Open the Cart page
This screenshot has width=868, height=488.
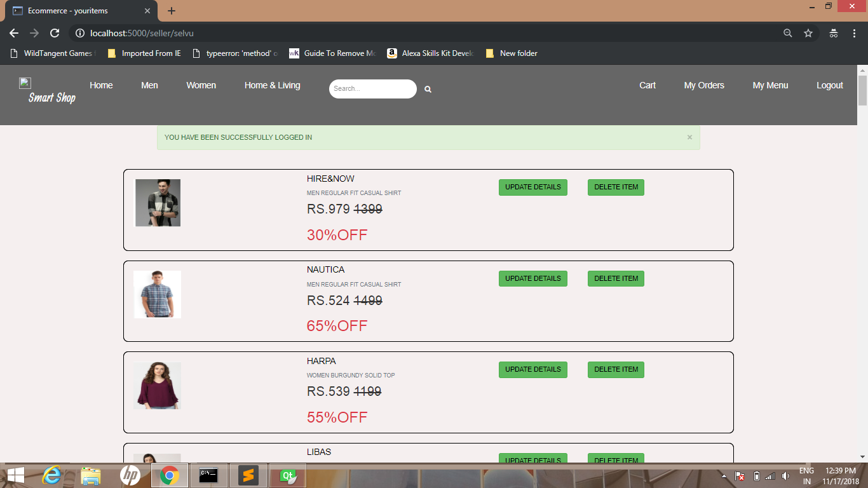[648, 85]
